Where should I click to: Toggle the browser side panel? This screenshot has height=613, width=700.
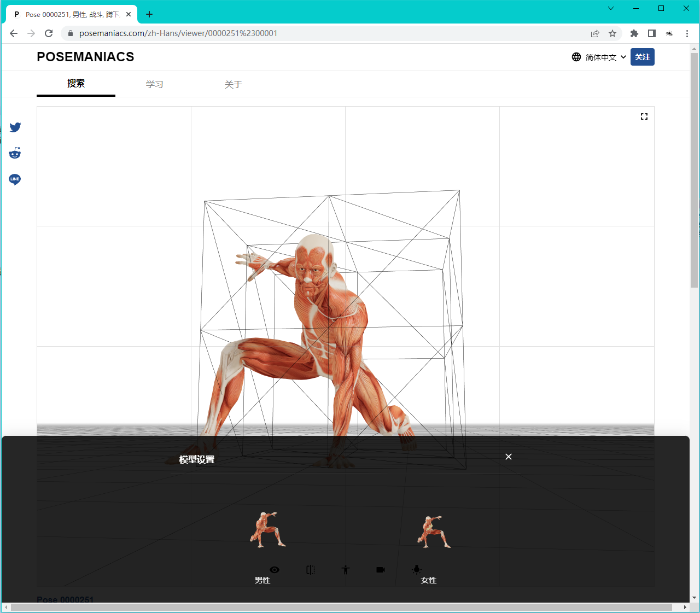pos(652,33)
